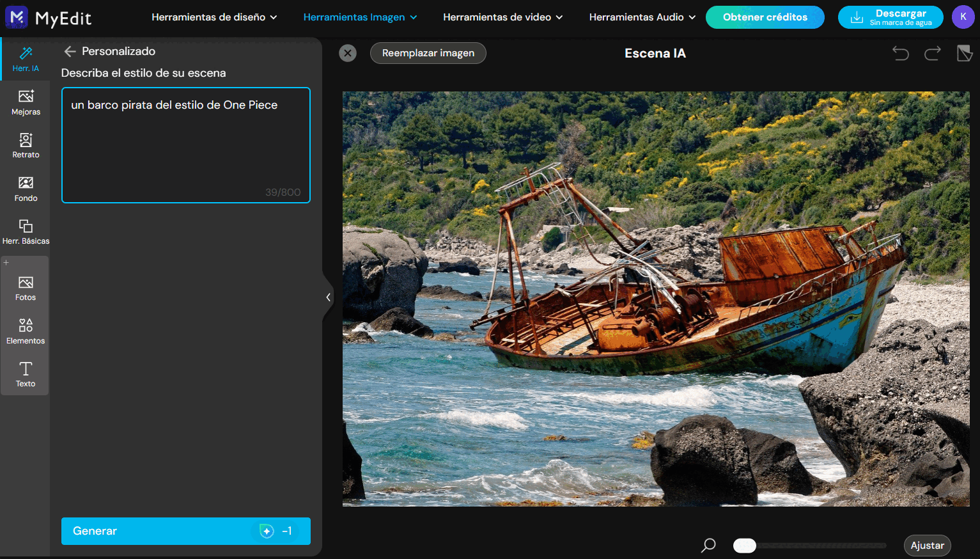Click the small plus icon above Fotos
The width and height of the screenshot is (980, 559).
[x=6, y=262]
